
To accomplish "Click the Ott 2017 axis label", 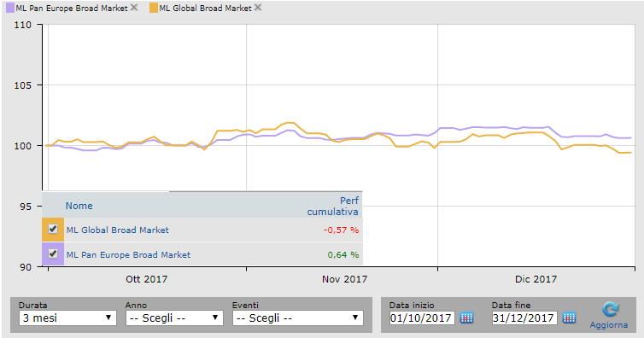I will (147, 279).
